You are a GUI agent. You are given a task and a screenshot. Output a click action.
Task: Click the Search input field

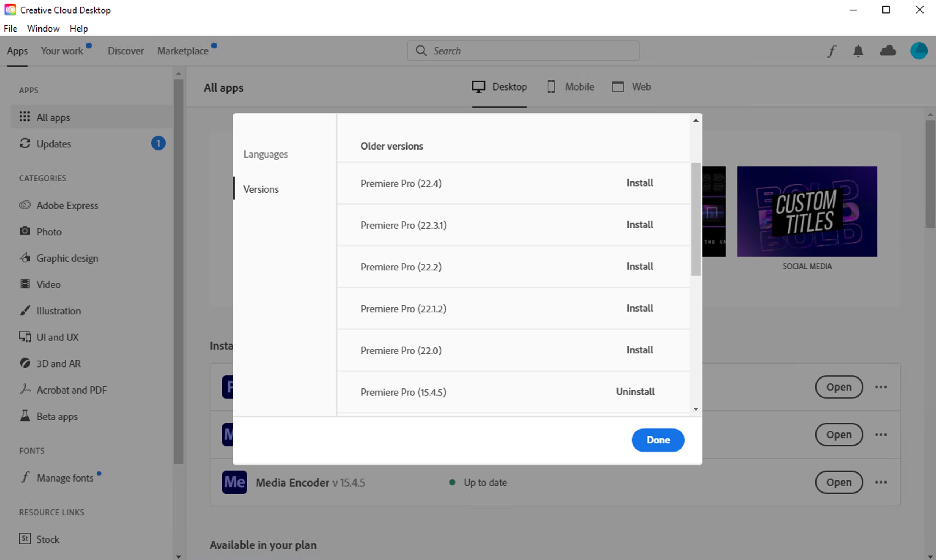pos(523,51)
